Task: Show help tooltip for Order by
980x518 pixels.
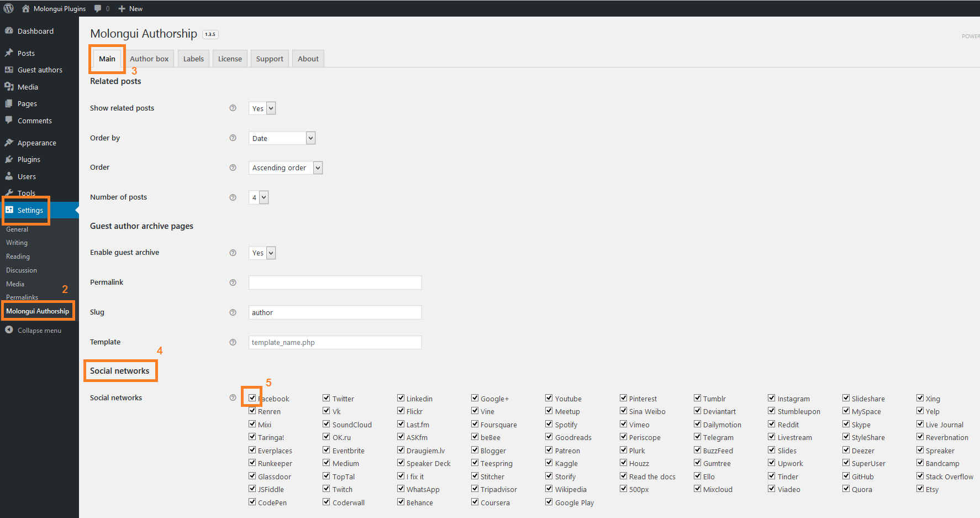Action: pos(233,138)
